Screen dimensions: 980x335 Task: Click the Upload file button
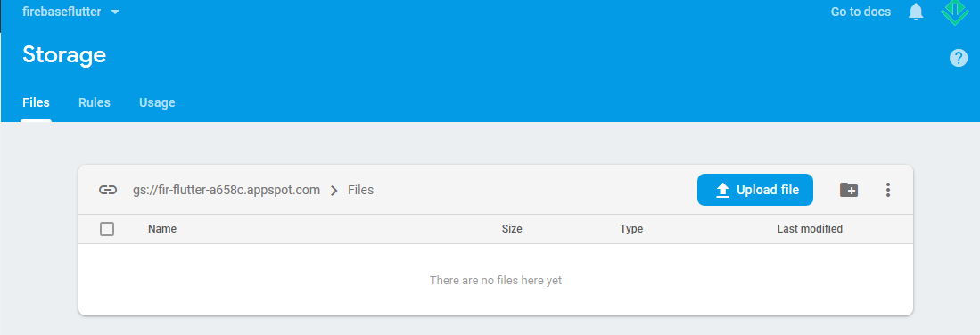click(x=755, y=190)
